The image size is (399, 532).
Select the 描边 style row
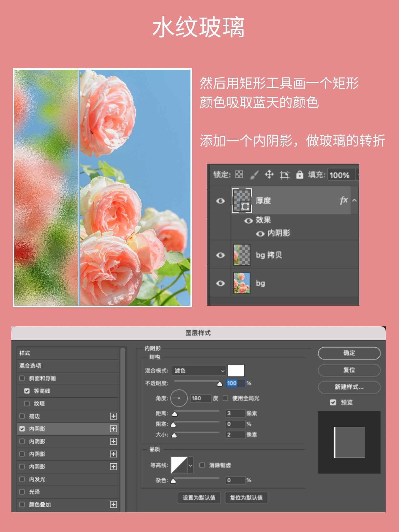68,416
